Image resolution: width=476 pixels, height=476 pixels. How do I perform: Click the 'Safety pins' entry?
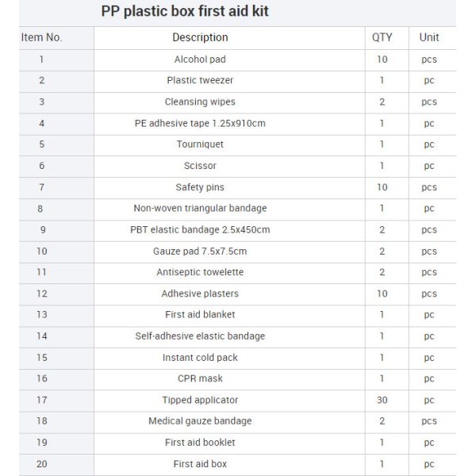pos(200,187)
